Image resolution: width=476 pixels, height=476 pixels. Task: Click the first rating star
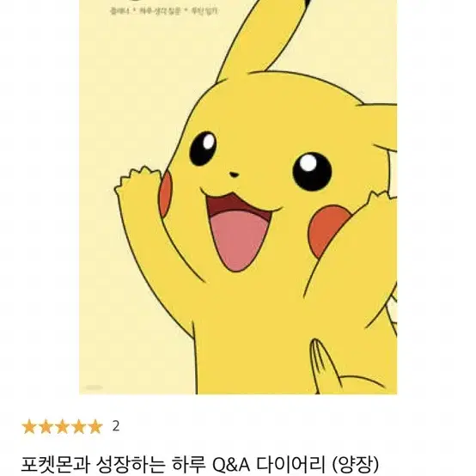29,426
